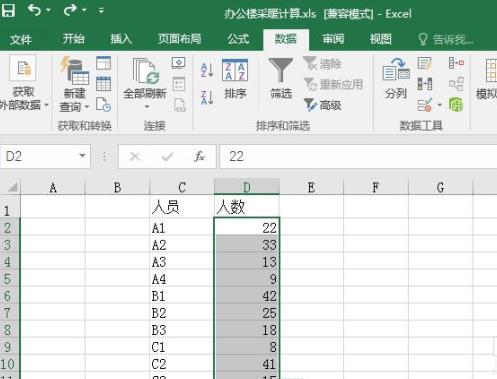Expand the Data Validation dropdown arrow
The image size is (497, 379).
pyautogui.click(x=439, y=105)
